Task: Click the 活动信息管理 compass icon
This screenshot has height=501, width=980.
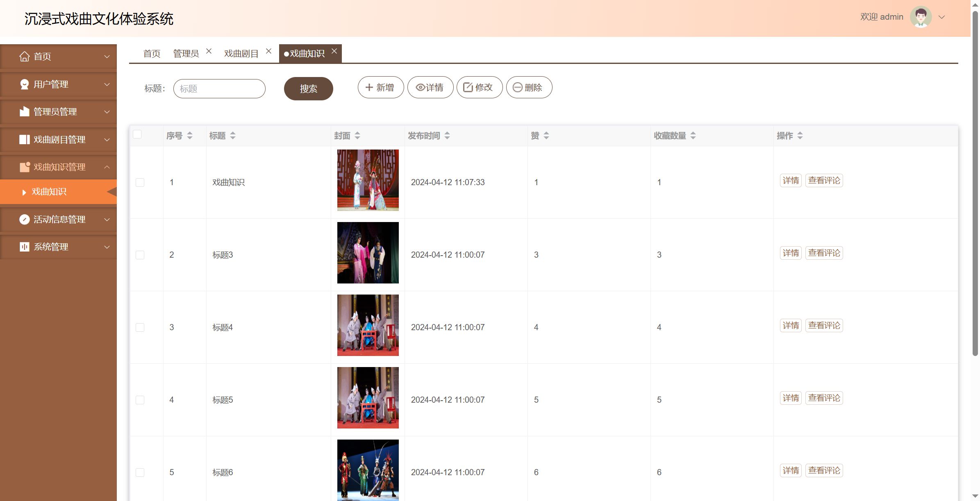Action: point(25,220)
